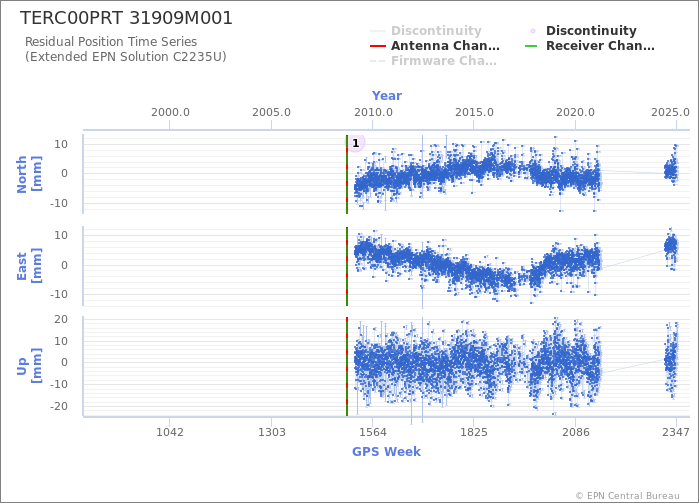Click the 2025.0 year tick label
The image size is (700, 504).
670,112
